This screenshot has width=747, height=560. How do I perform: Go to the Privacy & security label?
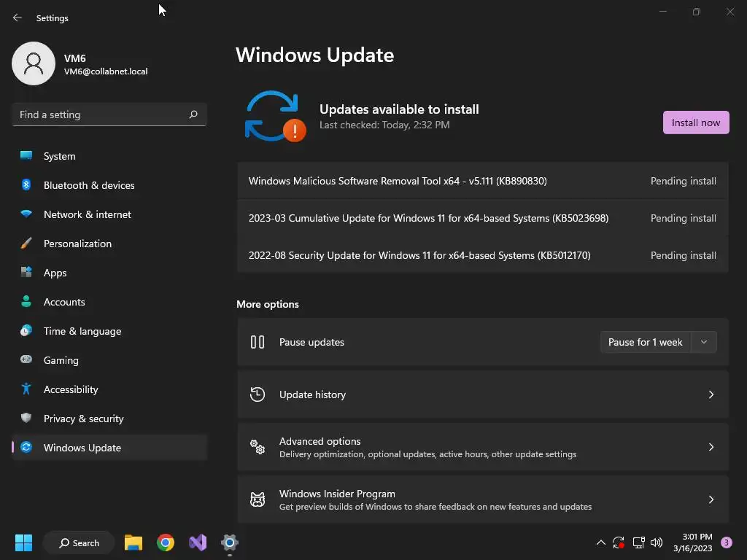(x=83, y=419)
